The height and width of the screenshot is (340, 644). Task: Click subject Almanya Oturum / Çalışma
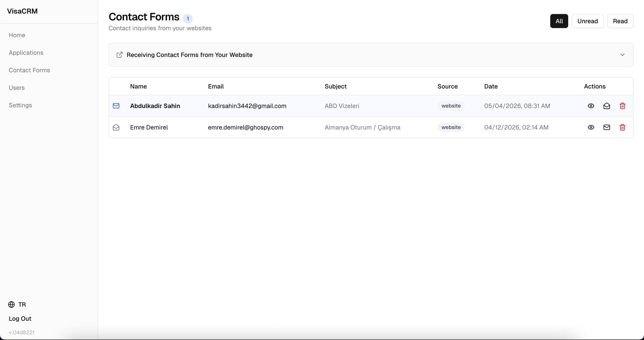click(363, 127)
